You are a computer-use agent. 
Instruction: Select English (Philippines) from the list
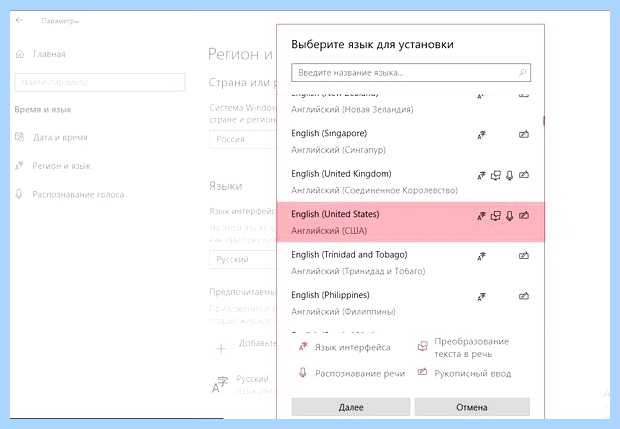pos(410,303)
